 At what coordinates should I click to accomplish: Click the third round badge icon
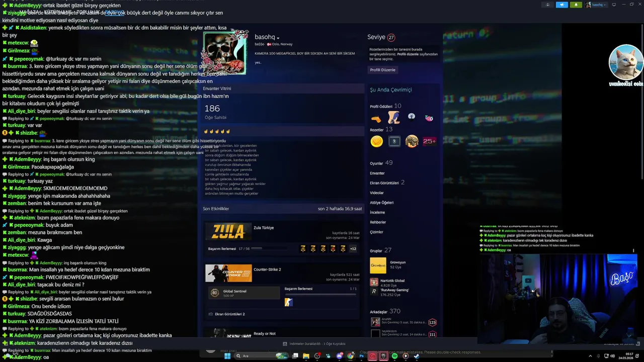coord(412,142)
